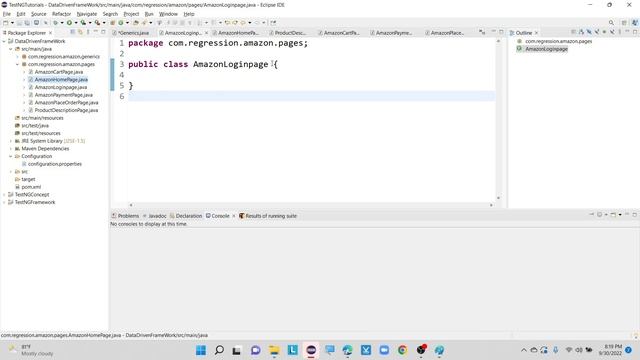Click the Save toolbar icon
This screenshot has width=640, height=360.
point(19,23)
